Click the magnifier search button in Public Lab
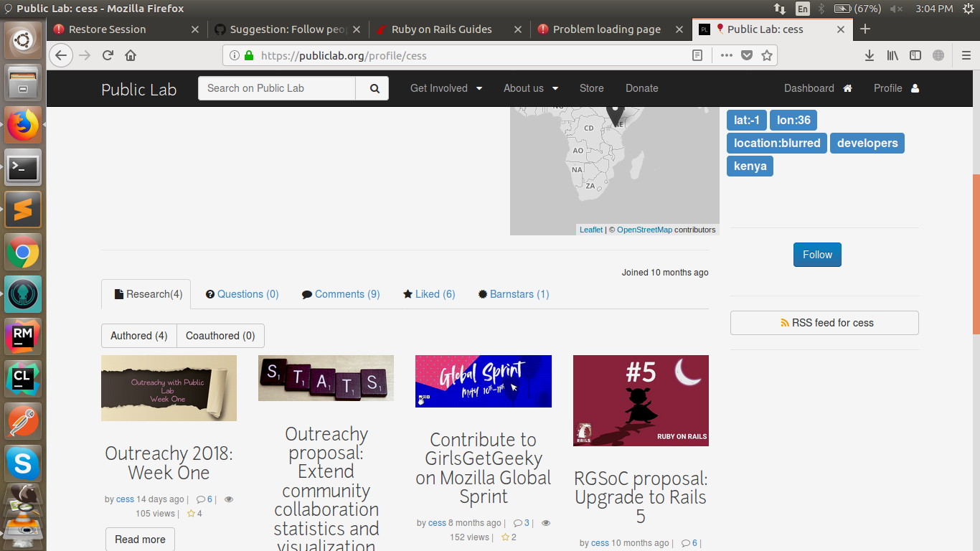The image size is (980, 551). click(372, 88)
